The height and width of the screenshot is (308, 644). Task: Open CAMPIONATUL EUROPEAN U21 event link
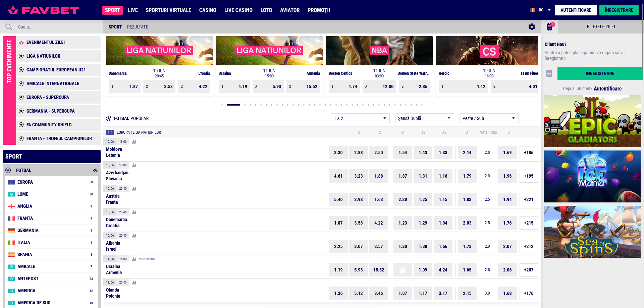pos(58,70)
